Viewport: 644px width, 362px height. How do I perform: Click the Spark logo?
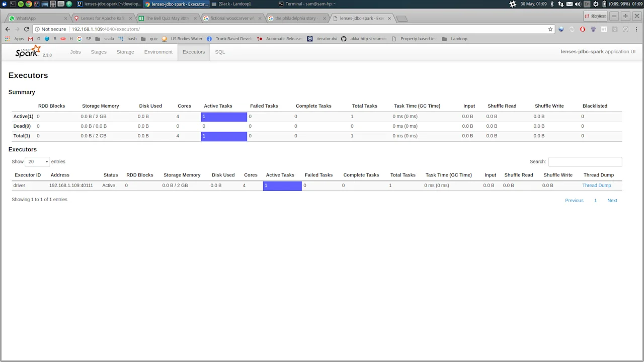click(x=27, y=52)
